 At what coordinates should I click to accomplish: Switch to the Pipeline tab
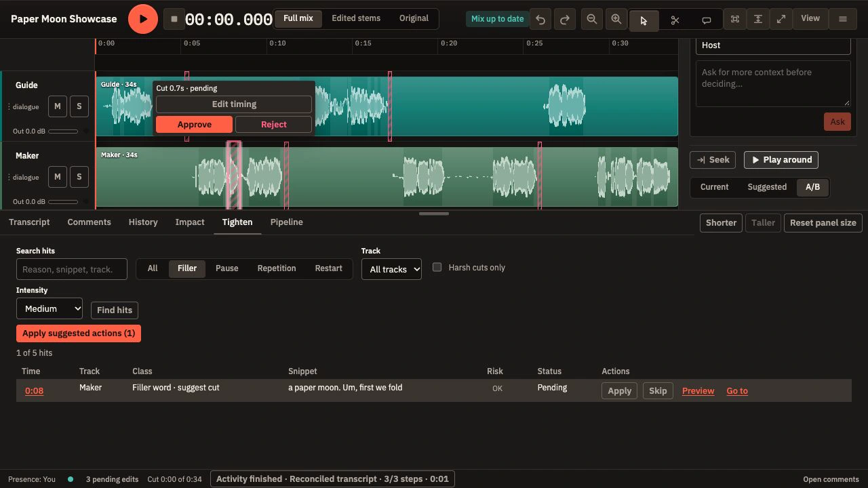tap(287, 222)
